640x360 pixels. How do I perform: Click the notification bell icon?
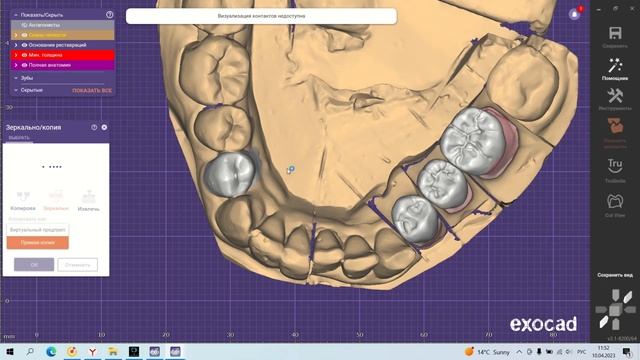click(574, 15)
